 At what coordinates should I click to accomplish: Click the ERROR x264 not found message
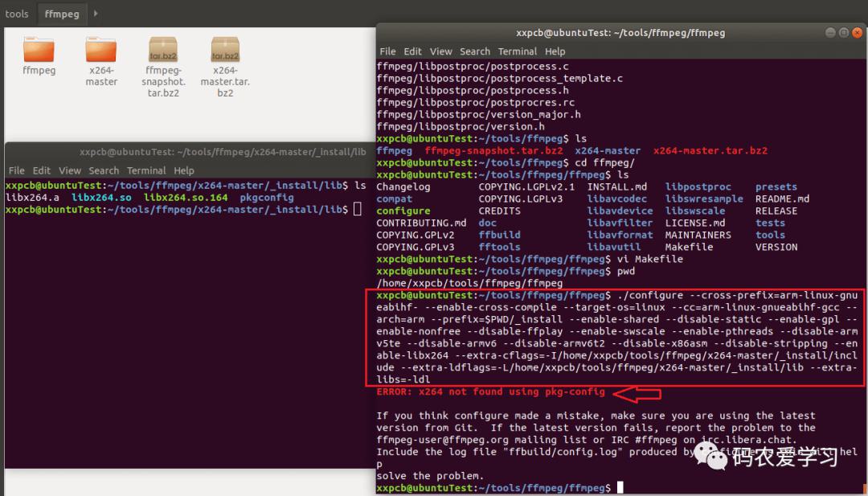tap(490, 392)
